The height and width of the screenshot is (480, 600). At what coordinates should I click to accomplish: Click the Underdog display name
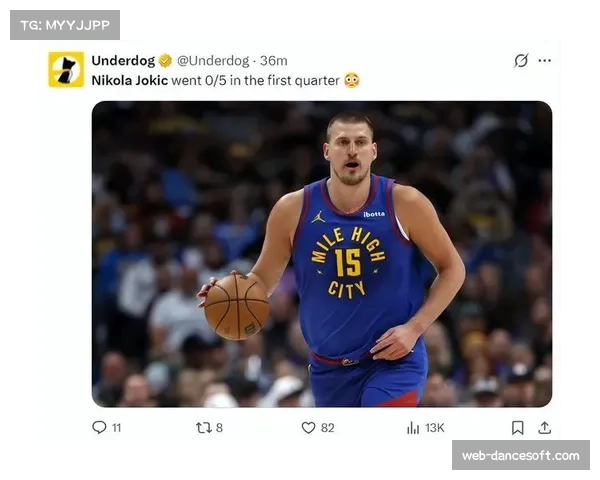[x=123, y=60]
